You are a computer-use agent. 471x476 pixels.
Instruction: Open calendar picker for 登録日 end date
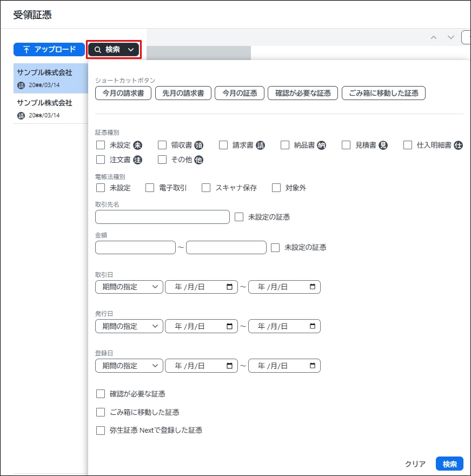(x=313, y=366)
